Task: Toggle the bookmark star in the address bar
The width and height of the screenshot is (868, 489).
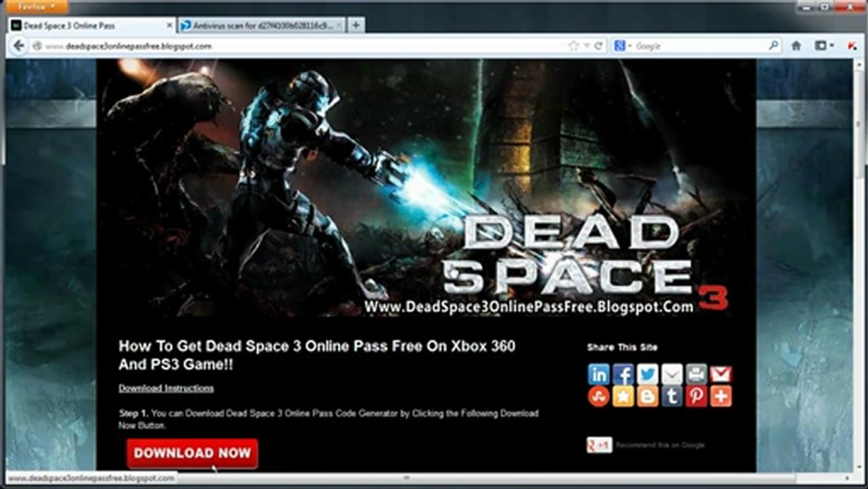Action: [x=574, y=45]
